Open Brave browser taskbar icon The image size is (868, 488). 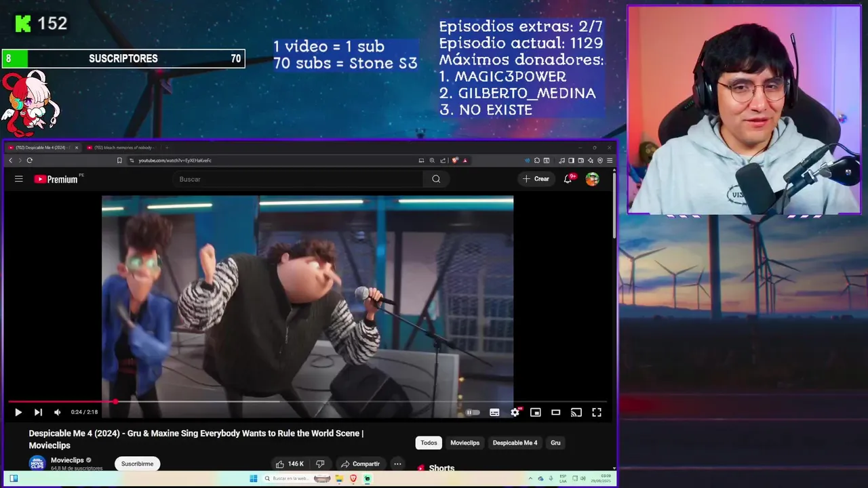353,479
